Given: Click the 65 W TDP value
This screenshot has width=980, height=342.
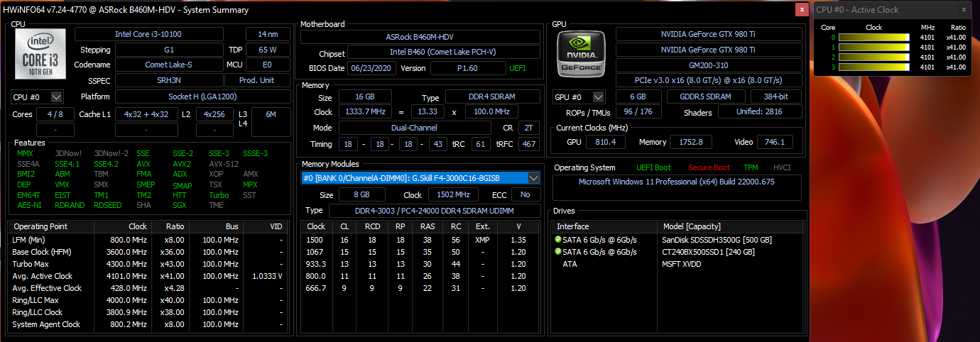Looking at the screenshot, I should click(267, 50).
